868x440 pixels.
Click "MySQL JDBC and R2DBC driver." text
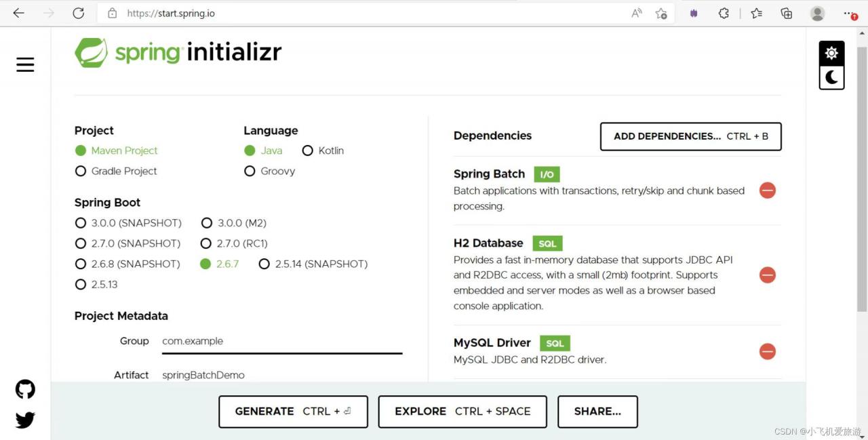[x=530, y=359]
